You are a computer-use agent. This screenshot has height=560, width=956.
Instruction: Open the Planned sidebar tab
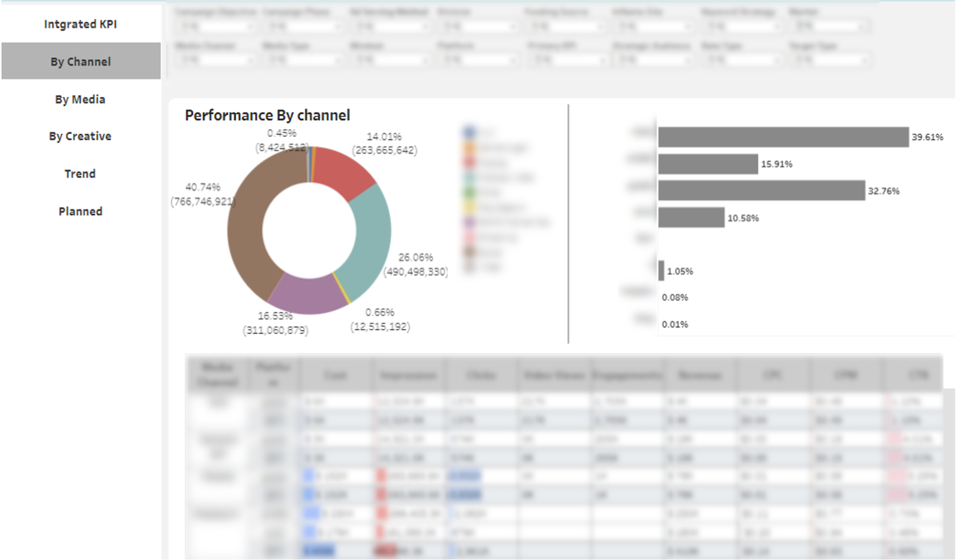(x=80, y=211)
